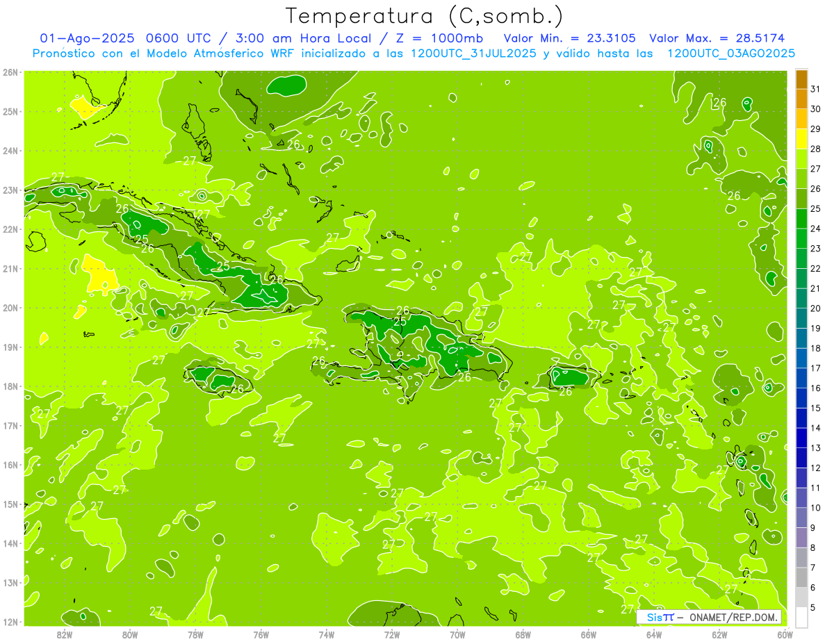The image size is (834, 644).
Task: Select the yellow colorbar swatch between 28 and 29
Action: [x=802, y=139]
